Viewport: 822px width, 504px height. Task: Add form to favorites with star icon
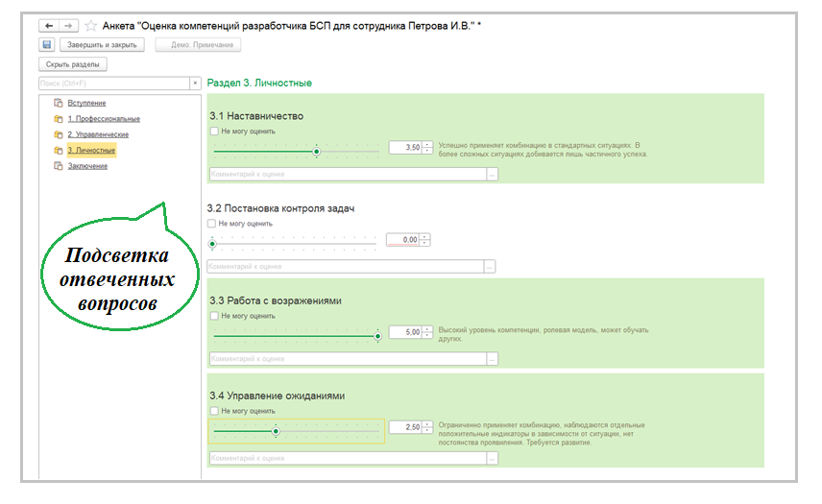pos(91,25)
